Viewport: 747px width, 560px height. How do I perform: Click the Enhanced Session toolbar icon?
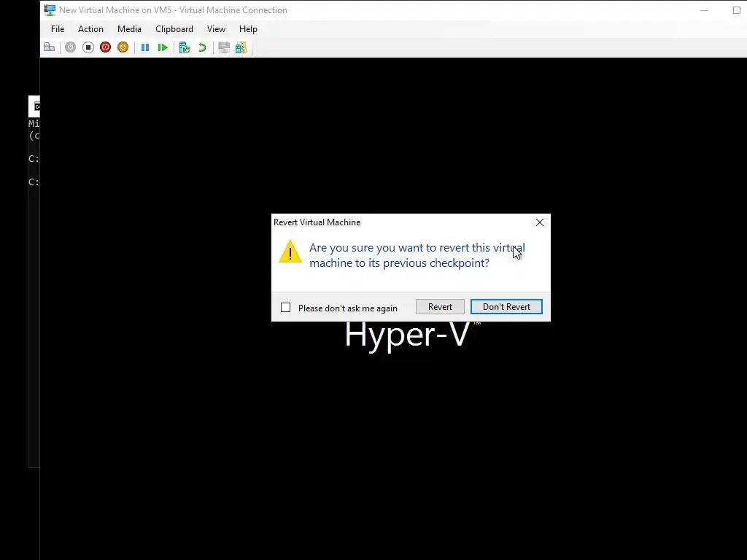click(224, 47)
